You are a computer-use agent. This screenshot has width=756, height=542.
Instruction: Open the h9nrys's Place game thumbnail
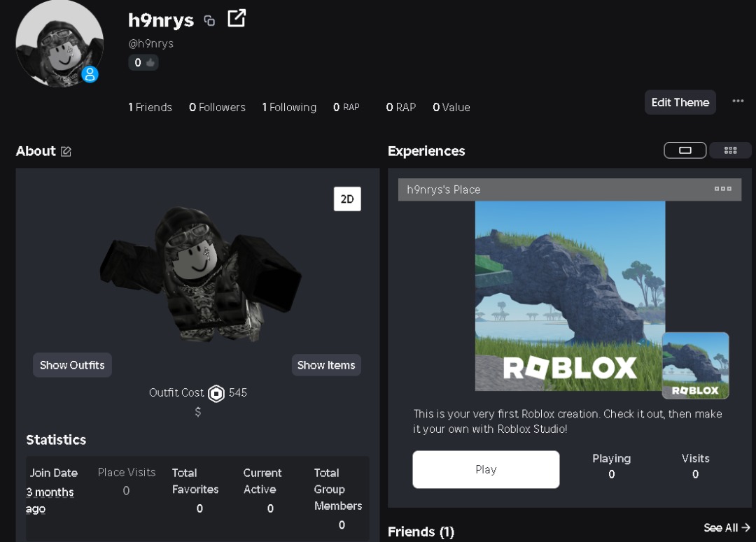click(x=569, y=295)
